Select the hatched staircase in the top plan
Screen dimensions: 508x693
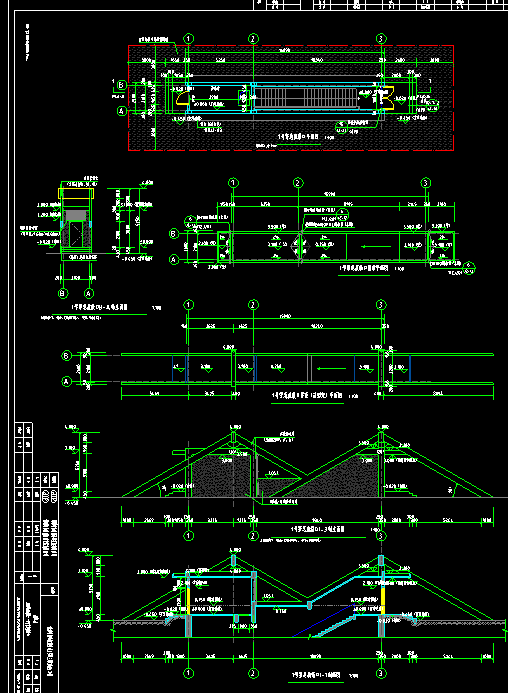point(307,97)
